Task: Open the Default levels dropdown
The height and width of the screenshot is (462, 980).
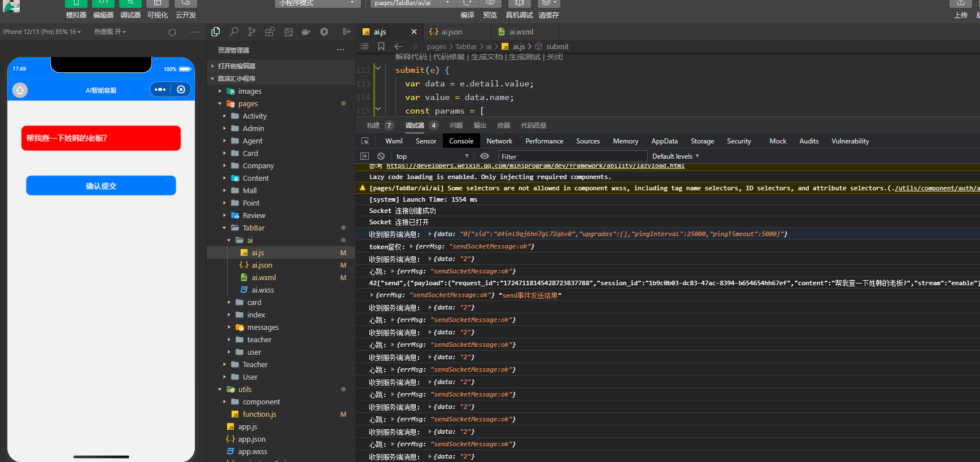Action: (676, 156)
